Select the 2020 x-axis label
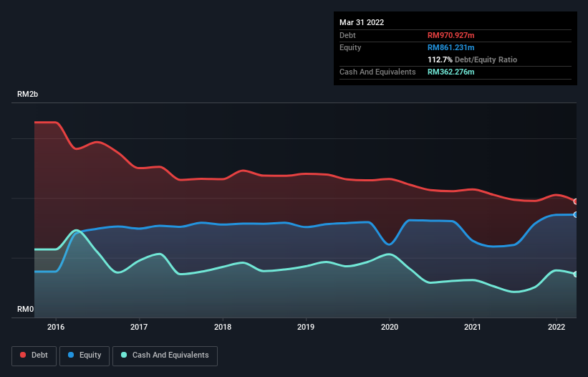 click(390, 327)
